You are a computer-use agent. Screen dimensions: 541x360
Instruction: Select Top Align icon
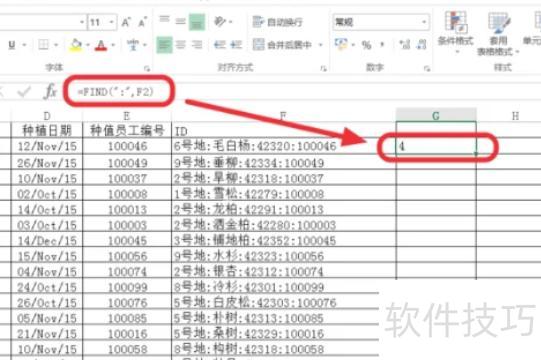click(164, 21)
